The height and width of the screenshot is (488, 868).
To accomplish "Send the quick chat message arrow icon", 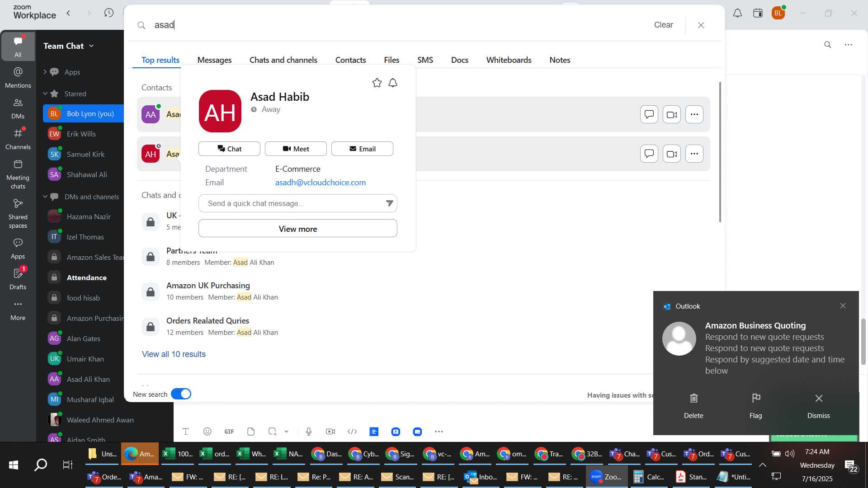I will (389, 203).
